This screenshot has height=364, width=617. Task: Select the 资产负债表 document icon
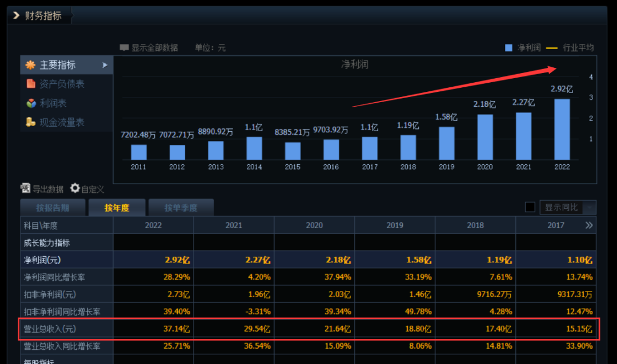(31, 84)
